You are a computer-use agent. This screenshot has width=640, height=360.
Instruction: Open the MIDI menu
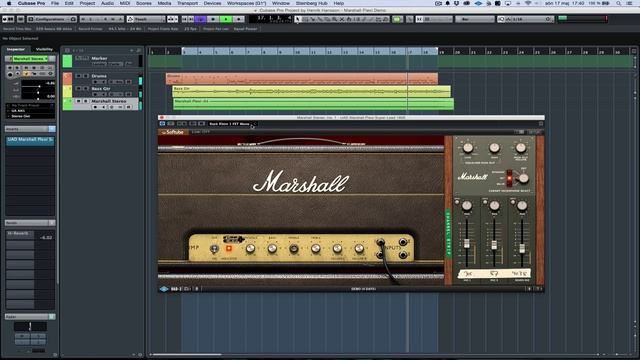(125, 3)
